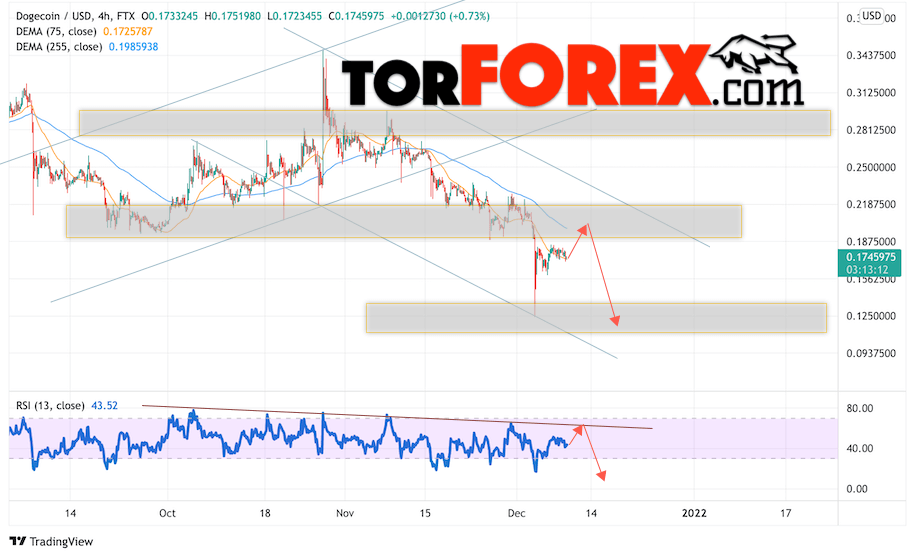Screen dimensions: 915x557
Task: Select the DEMA (75, close) indicator label
Action: [56, 31]
